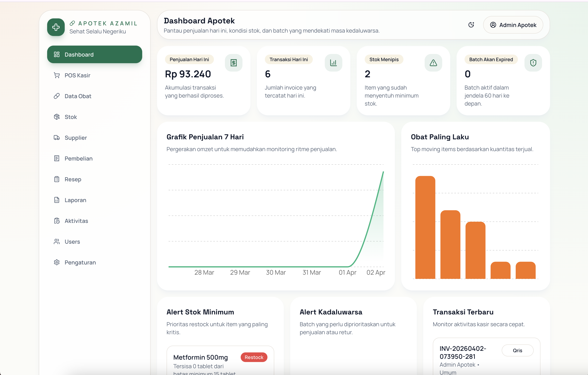Image resolution: width=588 pixels, height=375 pixels.
Task: Click the green medical cross logo
Action: tap(56, 27)
